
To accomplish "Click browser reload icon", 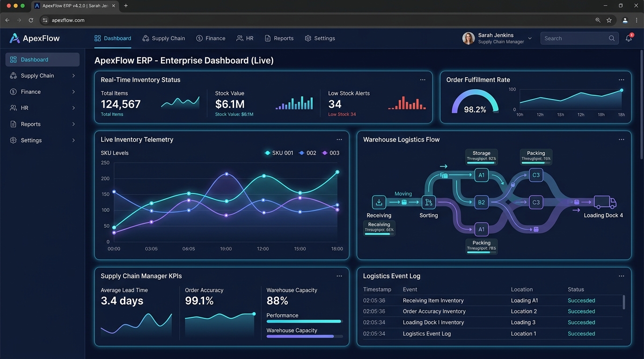I will click(x=31, y=20).
